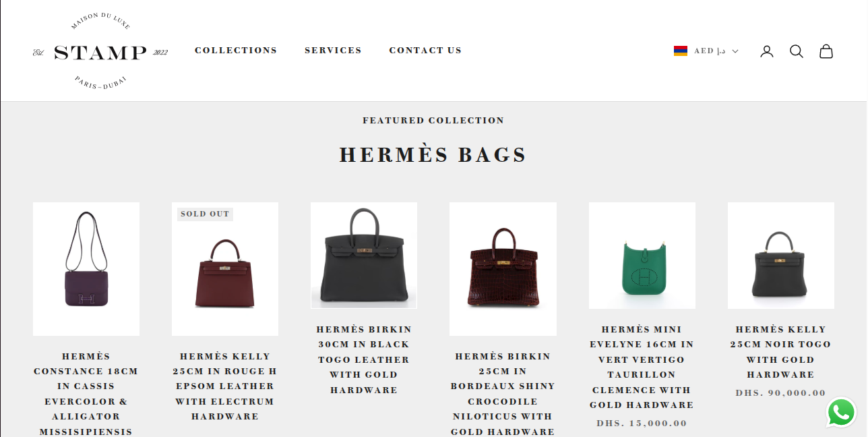This screenshot has height=437, width=868.
Task: Open Hermès Kelly 25cm Rouge H title link
Action: click(225, 386)
